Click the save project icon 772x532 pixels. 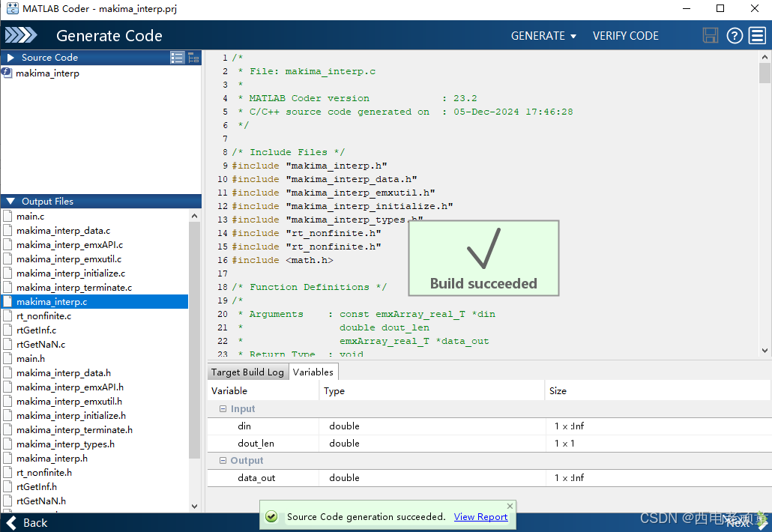[x=710, y=35]
